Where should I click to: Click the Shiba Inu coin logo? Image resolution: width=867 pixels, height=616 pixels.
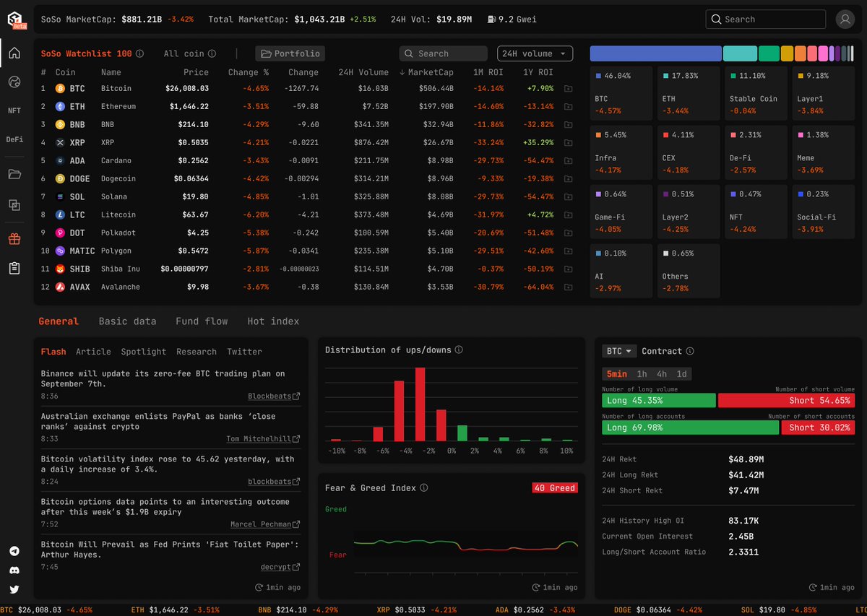click(x=60, y=269)
